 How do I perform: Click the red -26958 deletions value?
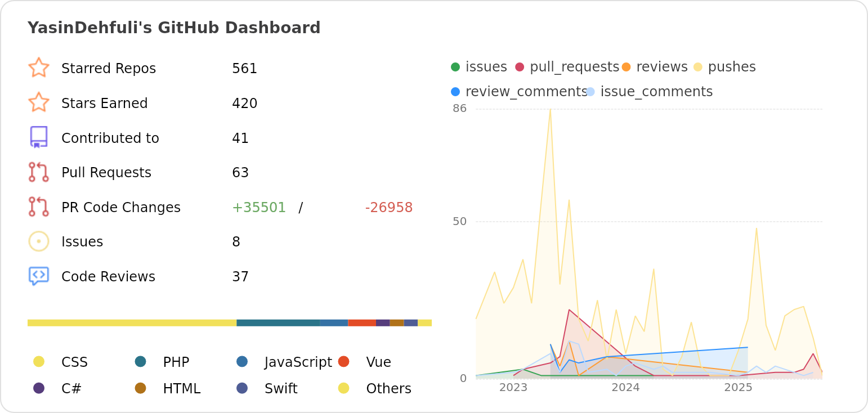coord(388,208)
